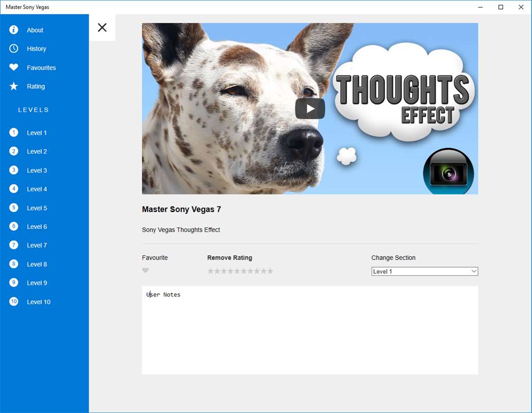This screenshot has width=532, height=413.
Task: Select Level 2 in sidebar
Action: [37, 152]
